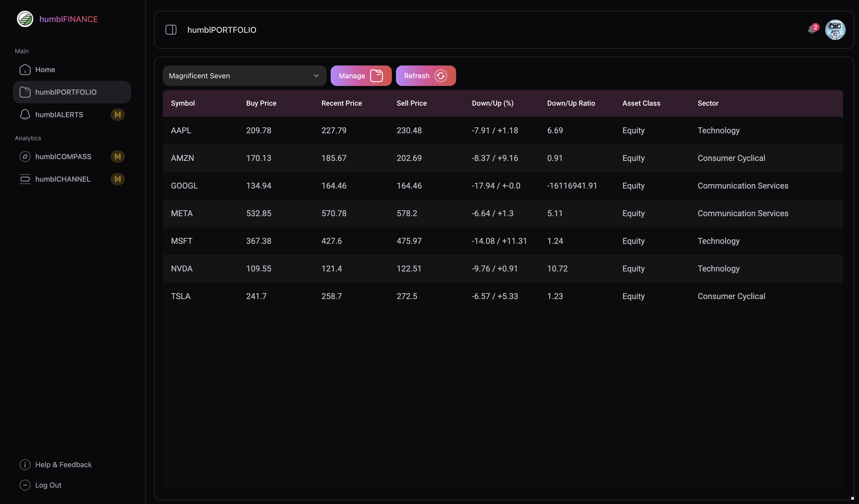Sort by Down/Up (%) column header
The width and height of the screenshot is (859, 504).
pos(492,103)
